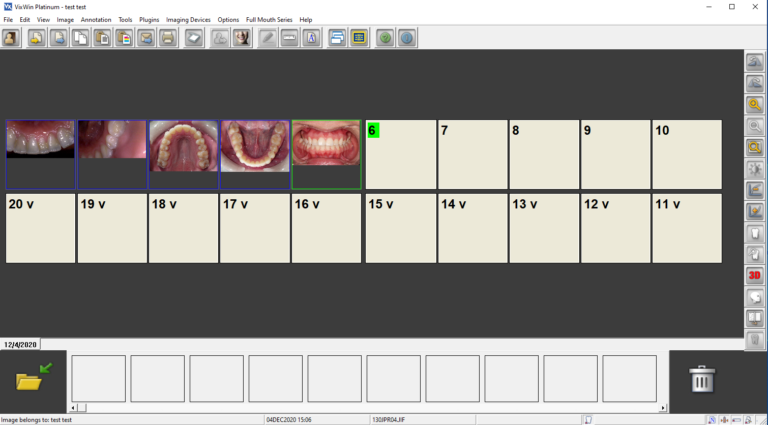Click the cascade windows toolbar icon
This screenshot has height=425, width=768.
337,38
